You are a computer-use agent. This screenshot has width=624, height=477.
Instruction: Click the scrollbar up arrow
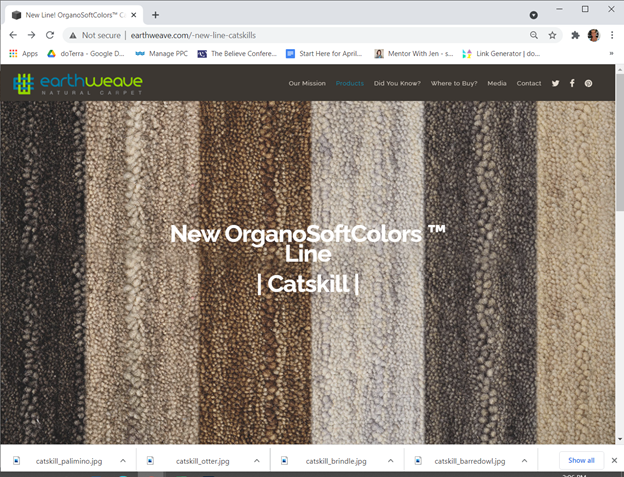(620, 69)
